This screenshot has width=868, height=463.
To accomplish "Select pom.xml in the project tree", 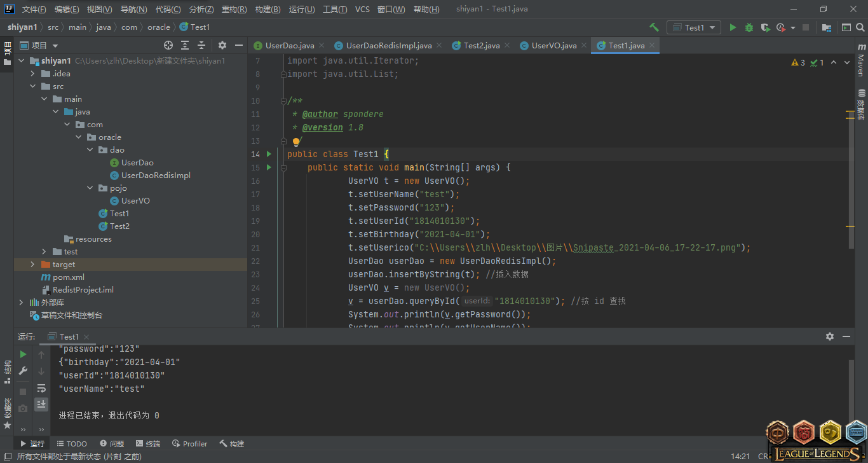I will click(68, 277).
